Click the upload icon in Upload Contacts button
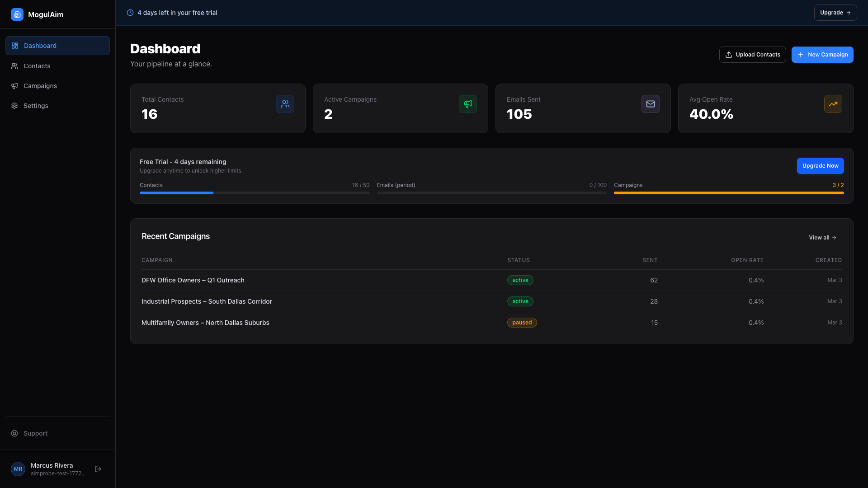The image size is (868, 488). pyautogui.click(x=729, y=54)
